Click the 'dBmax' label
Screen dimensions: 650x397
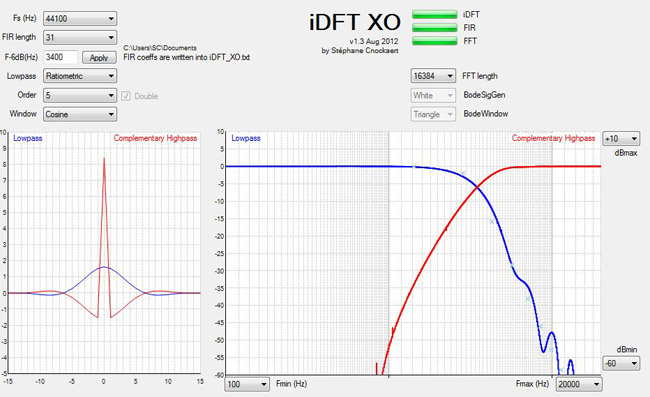coord(626,153)
